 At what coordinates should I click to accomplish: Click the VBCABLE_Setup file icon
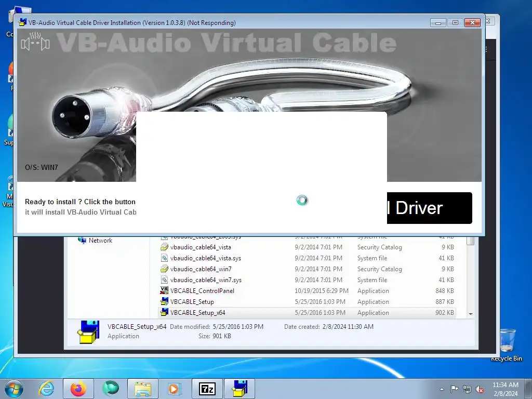(164, 302)
